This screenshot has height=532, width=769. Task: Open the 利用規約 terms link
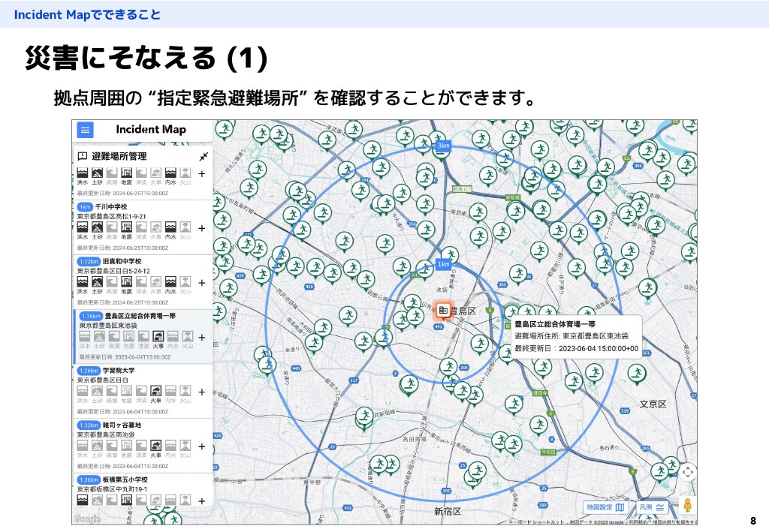point(638,521)
